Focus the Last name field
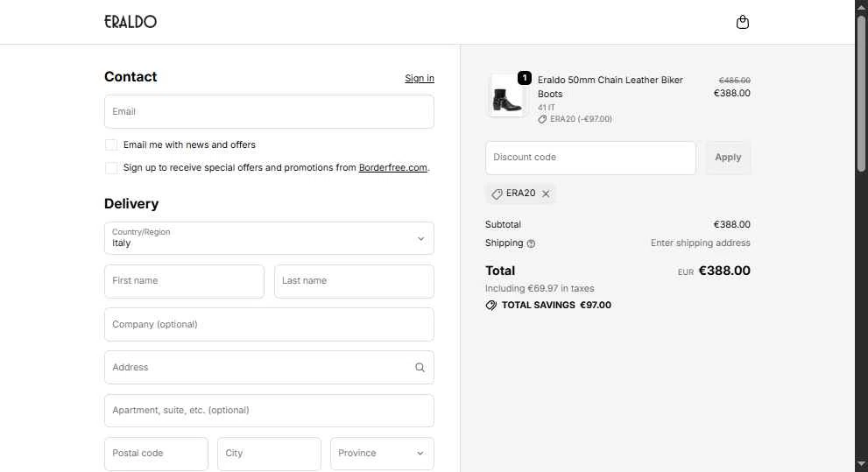This screenshot has height=472, width=868. click(x=354, y=281)
